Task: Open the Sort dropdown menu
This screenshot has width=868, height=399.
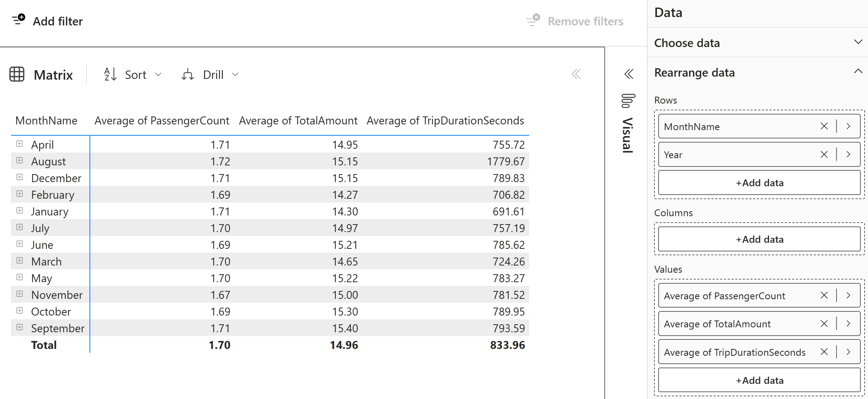Action: pos(158,74)
